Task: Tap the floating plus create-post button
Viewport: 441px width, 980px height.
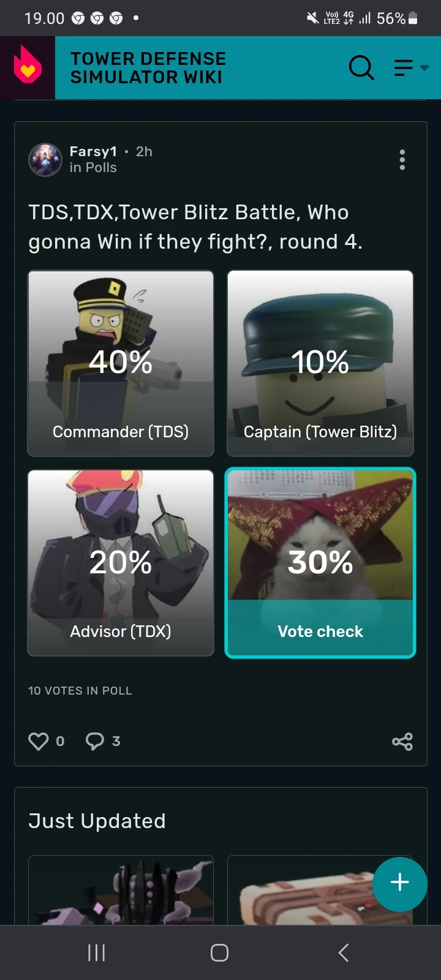Action: [x=400, y=884]
